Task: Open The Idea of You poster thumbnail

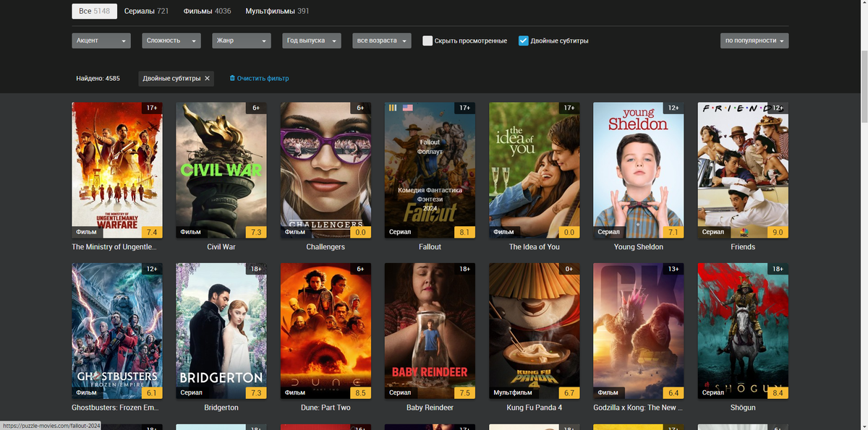Action: pos(535,170)
